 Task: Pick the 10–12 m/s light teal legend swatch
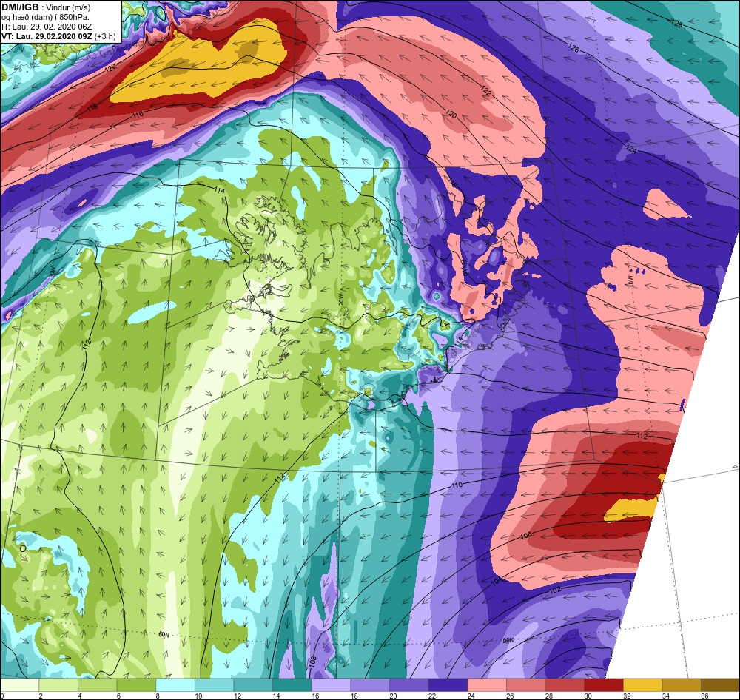click(x=215, y=685)
